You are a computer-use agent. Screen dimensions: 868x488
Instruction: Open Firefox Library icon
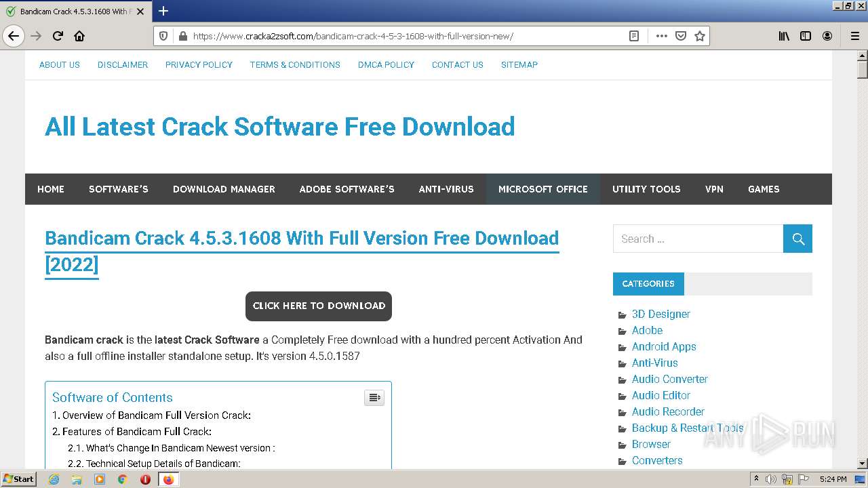(x=784, y=36)
